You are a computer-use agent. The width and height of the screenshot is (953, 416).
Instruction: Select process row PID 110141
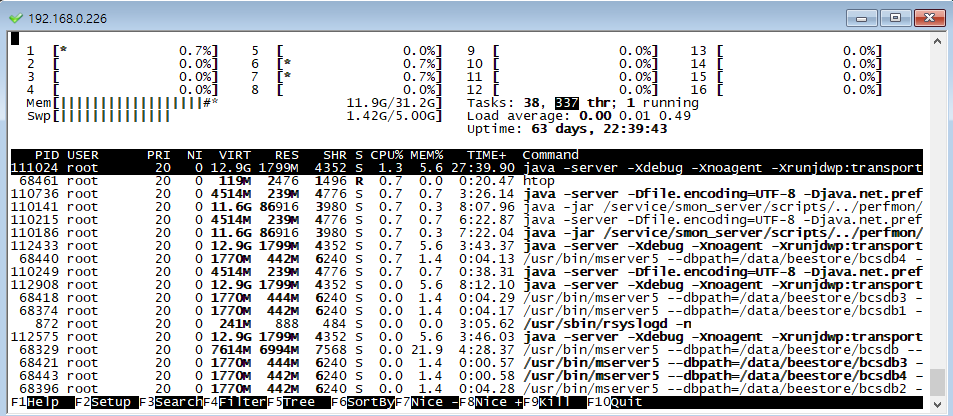click(x=467, y=207)
